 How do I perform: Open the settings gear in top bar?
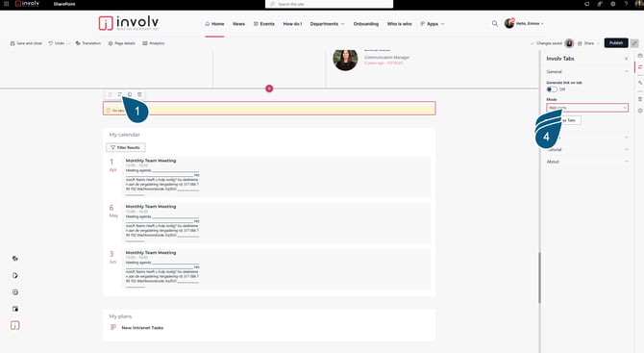coord(613,4)
